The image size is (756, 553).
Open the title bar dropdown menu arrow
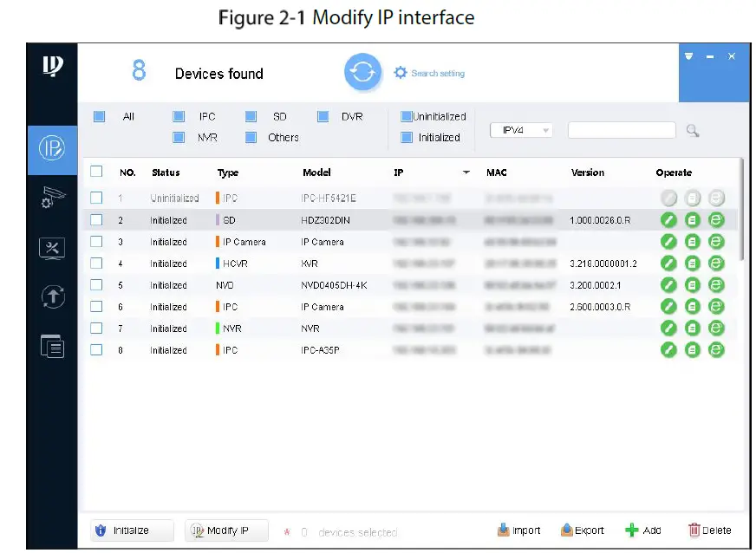pyautogui.click(x=688, y=56)
